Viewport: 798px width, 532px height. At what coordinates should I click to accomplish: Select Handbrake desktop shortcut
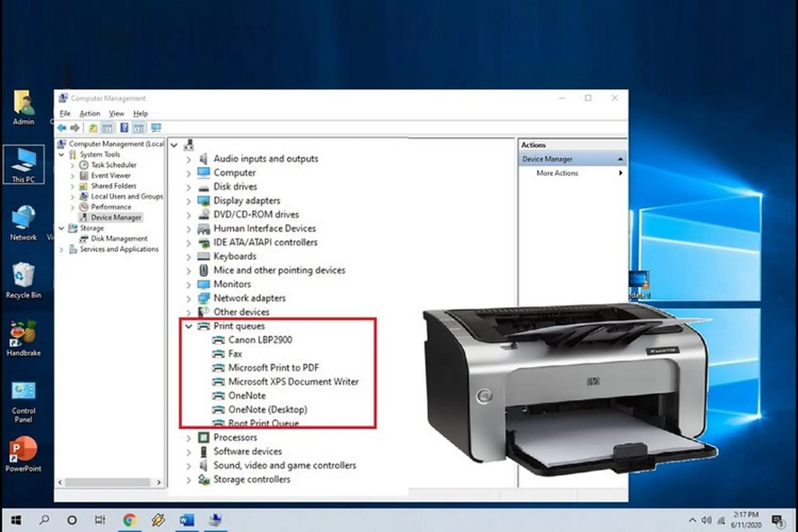coord(23,339)
